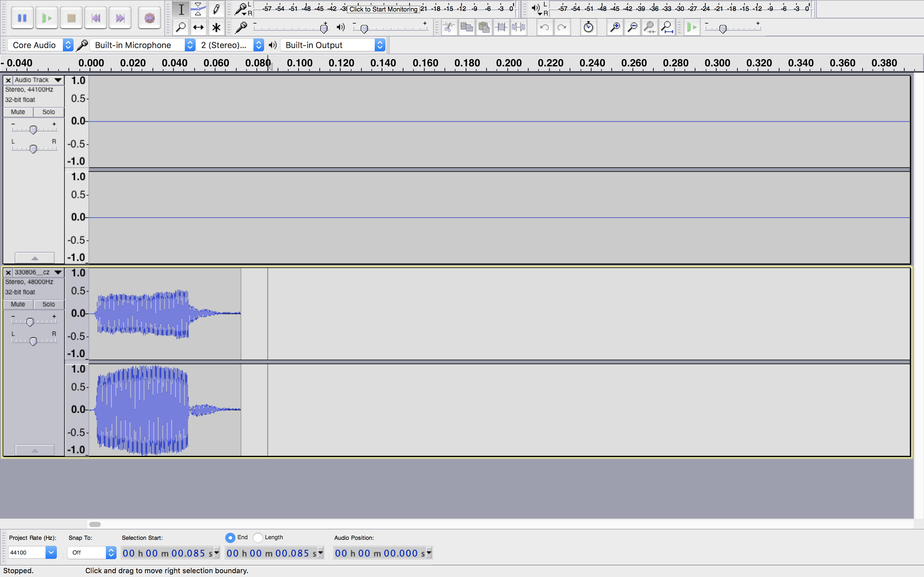
Task: Open the Timer Record clock icon
Action: point(588,28)
